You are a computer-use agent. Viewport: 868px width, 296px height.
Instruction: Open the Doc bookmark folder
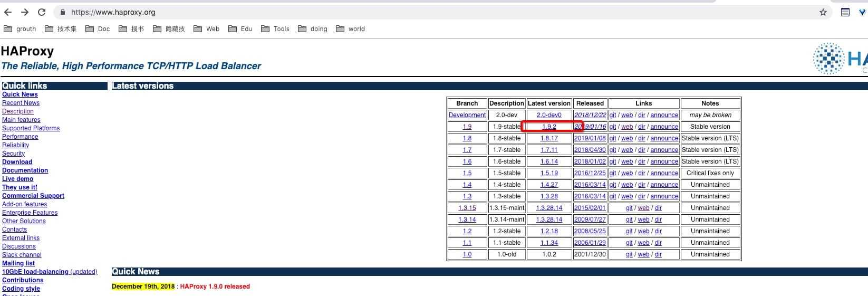(98, 29)
